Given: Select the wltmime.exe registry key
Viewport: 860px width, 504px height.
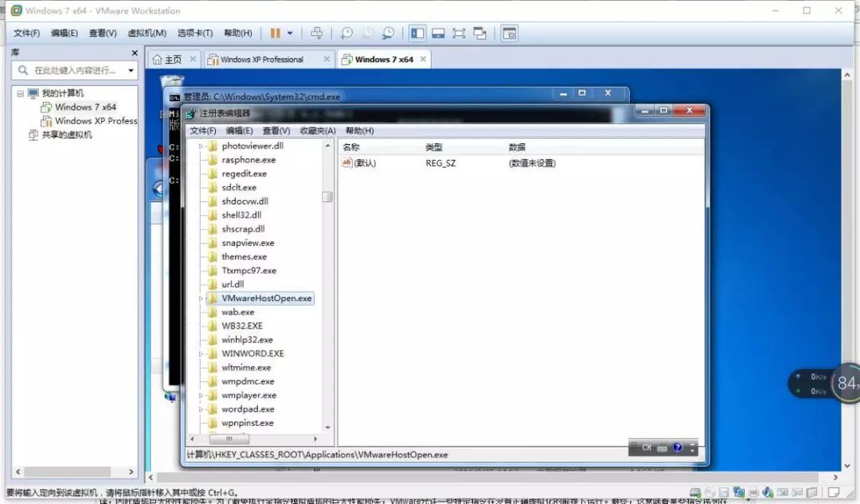Looking at the screenshot, I should [x=246, y=367].
